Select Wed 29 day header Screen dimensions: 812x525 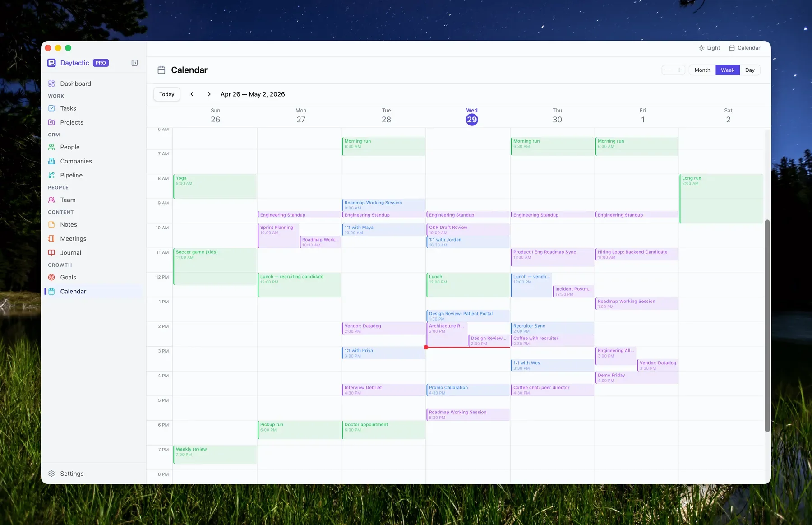(x=472, y=116)
